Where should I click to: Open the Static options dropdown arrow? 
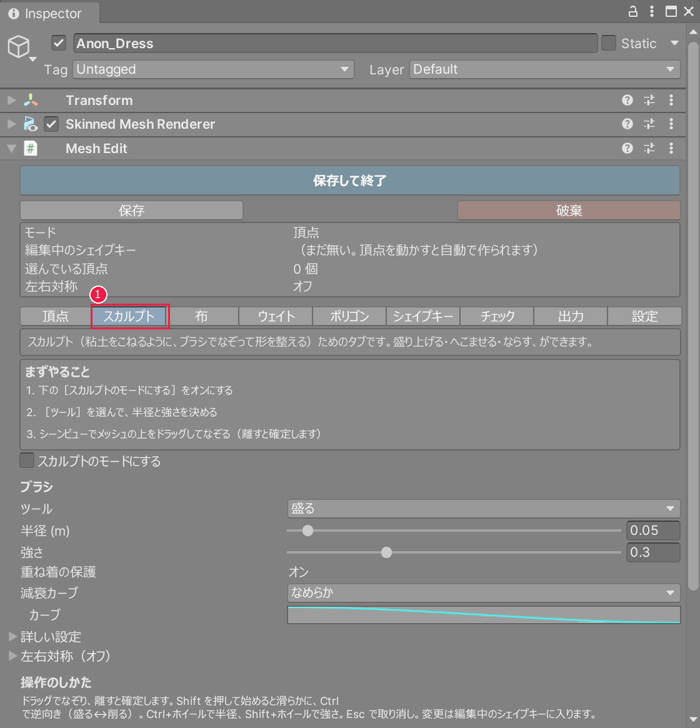(x=674, y=43)
